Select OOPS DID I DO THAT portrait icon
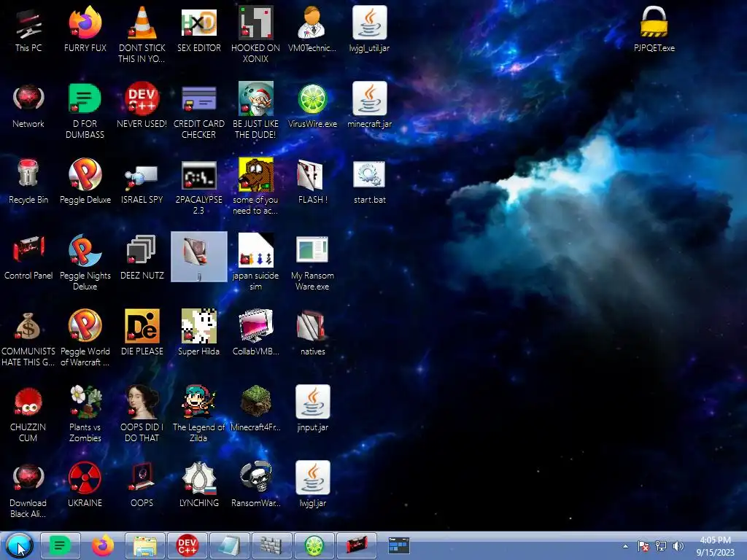747x560 pixels. click(x=142, y=414)
